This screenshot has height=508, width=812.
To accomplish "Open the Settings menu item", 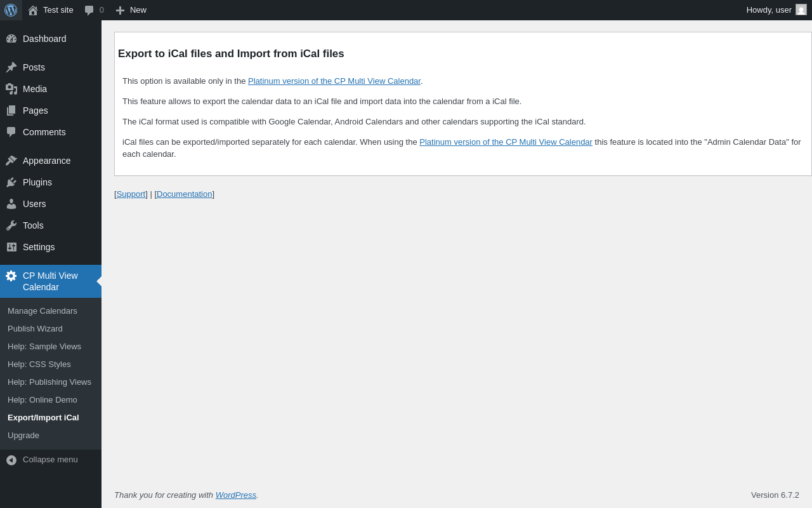I will pos(51,247).
